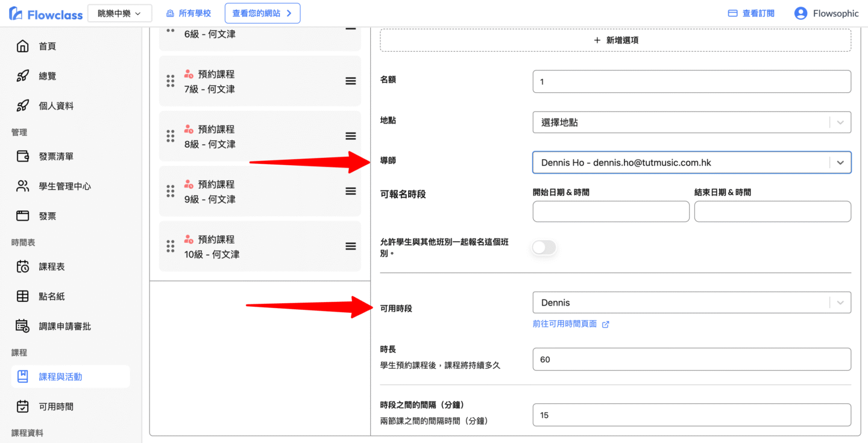Expand the 可用時段 Dennis dropdown
Image resolution: width=868 pixels, height=443 pixels.
click(840, 303)
